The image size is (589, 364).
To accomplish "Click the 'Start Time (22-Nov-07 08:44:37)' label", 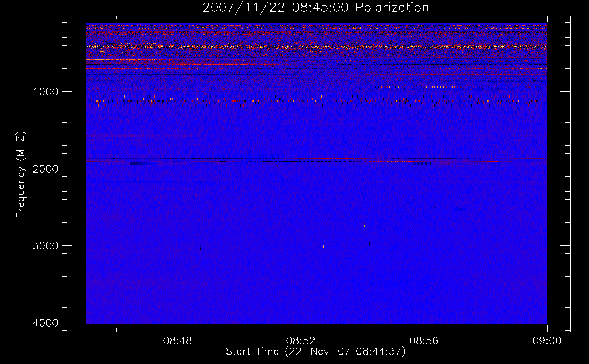I will (x=316, y=352).
